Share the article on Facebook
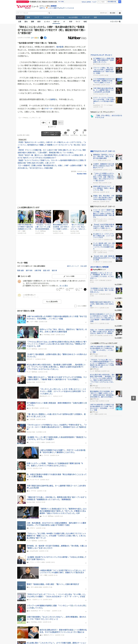Image resolution: width=138 pixels, height=644 pixels. [45, 38]
